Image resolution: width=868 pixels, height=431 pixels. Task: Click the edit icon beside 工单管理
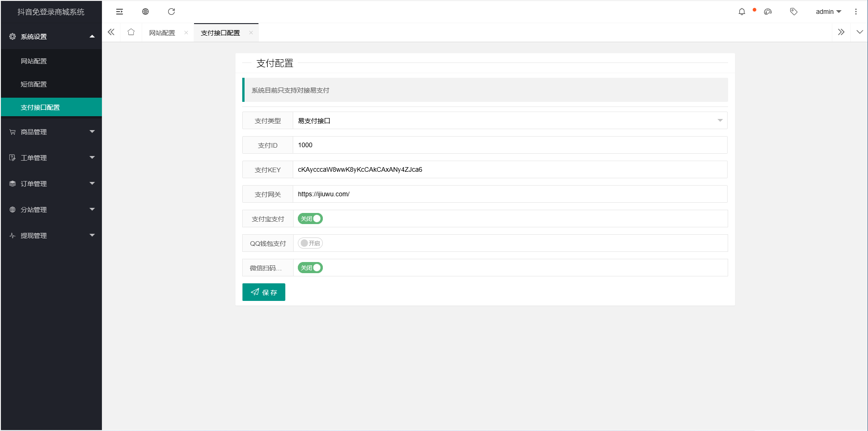coord(13,158)
